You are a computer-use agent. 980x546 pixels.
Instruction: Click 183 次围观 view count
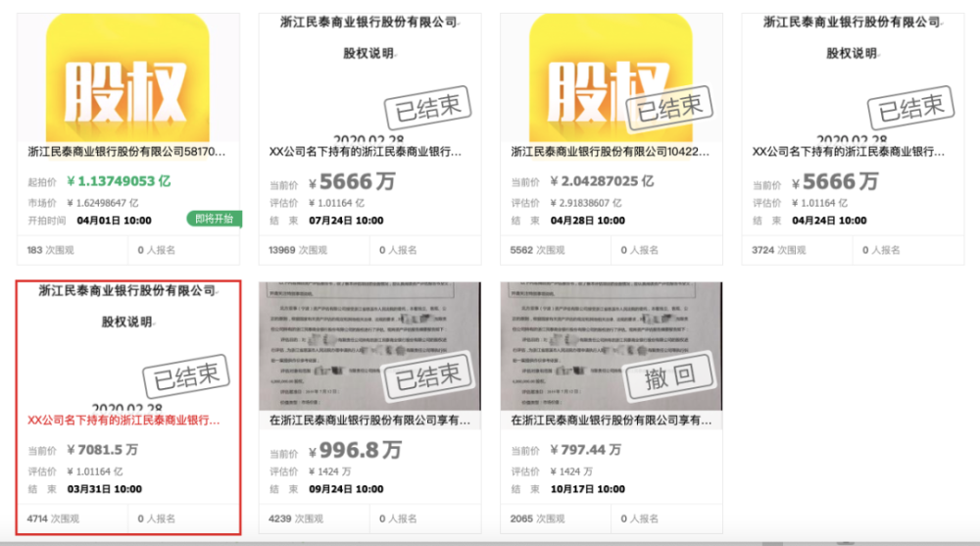(51, 250)
